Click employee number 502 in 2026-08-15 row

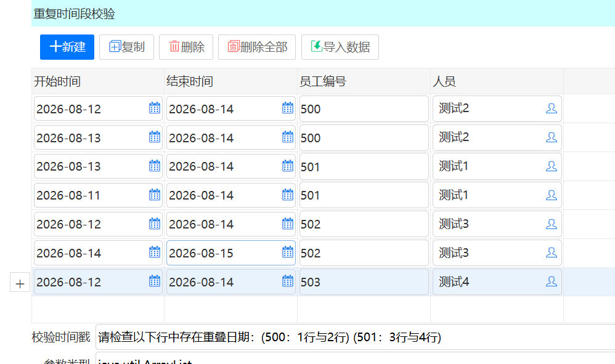364,253
